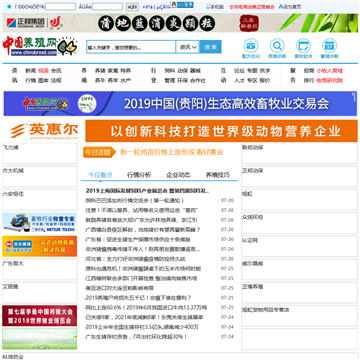Viewport: 360px width, 360px height.
Task: Open the 手机版 mobile version link
Action: point(215,7)
